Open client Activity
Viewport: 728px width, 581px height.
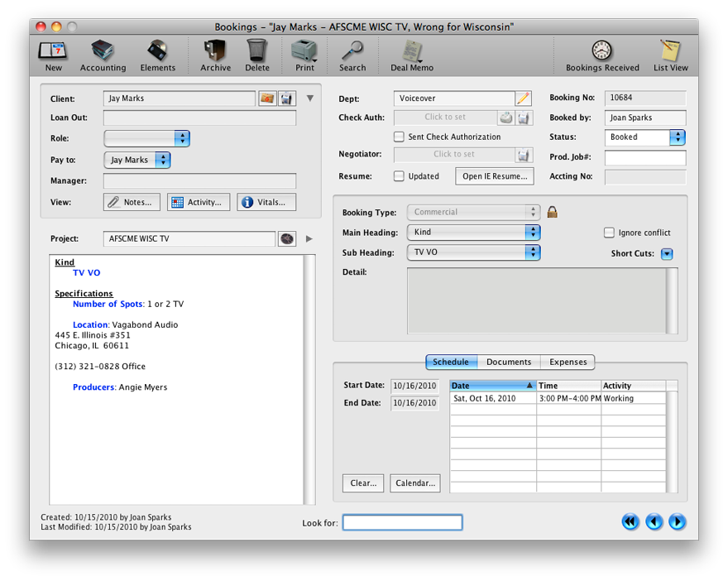tap(199, 203)
